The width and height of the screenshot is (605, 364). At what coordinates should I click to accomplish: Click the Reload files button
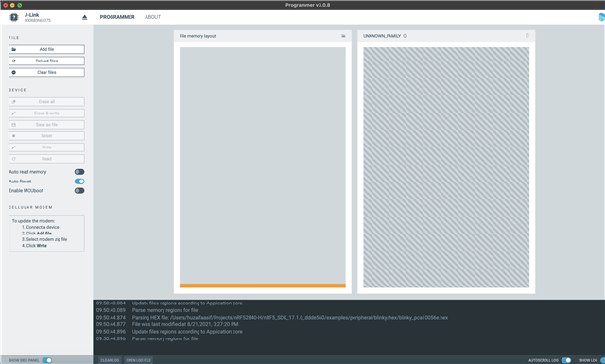tap(46, 61)
